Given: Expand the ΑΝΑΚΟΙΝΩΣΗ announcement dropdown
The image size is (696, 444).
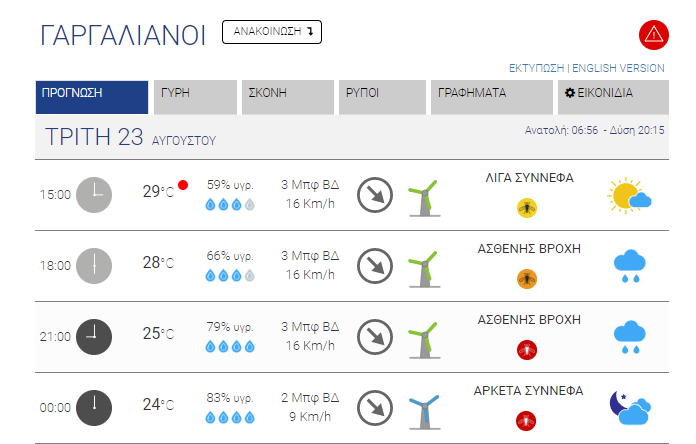Looking at the screenshot, I should 272,32.
